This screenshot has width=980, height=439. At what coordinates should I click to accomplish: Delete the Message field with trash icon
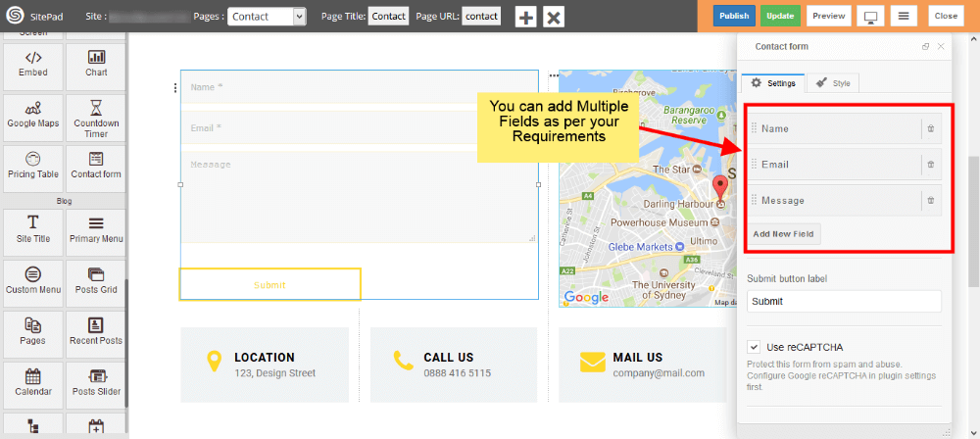tap(931, 201)
